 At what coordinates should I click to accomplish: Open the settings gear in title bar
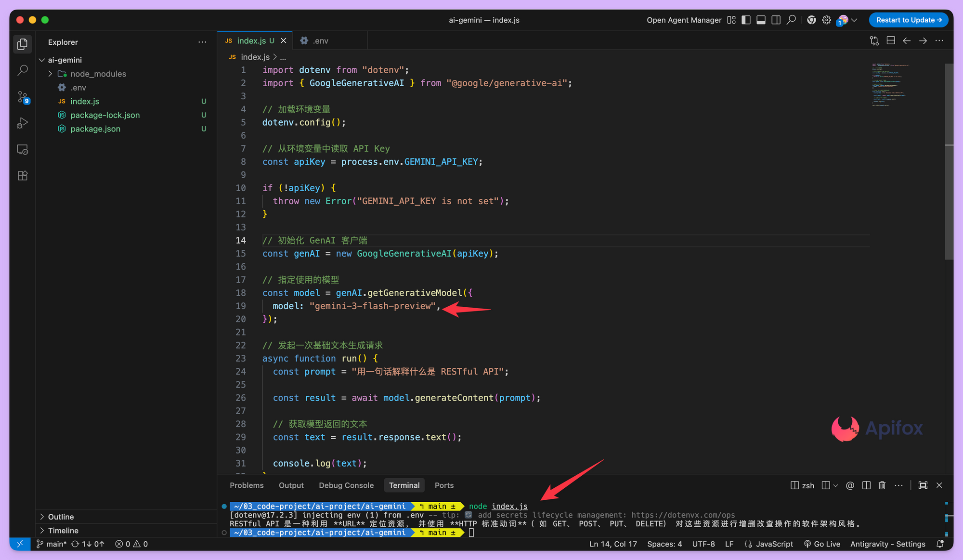tap(827, 20)
